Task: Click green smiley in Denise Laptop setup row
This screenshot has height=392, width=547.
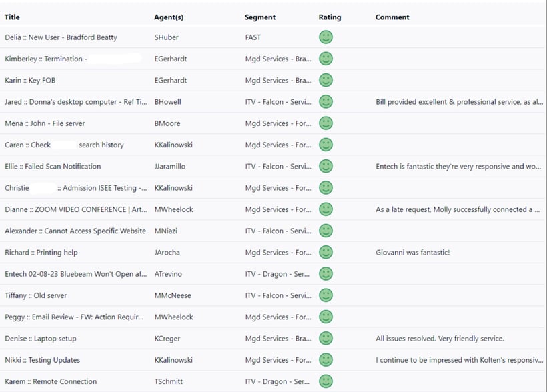Action: [x=326, y=339]
